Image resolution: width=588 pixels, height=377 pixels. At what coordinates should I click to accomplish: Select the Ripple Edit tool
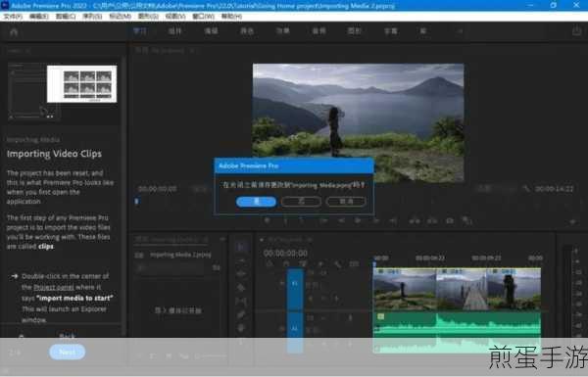[x=241, y=274]
